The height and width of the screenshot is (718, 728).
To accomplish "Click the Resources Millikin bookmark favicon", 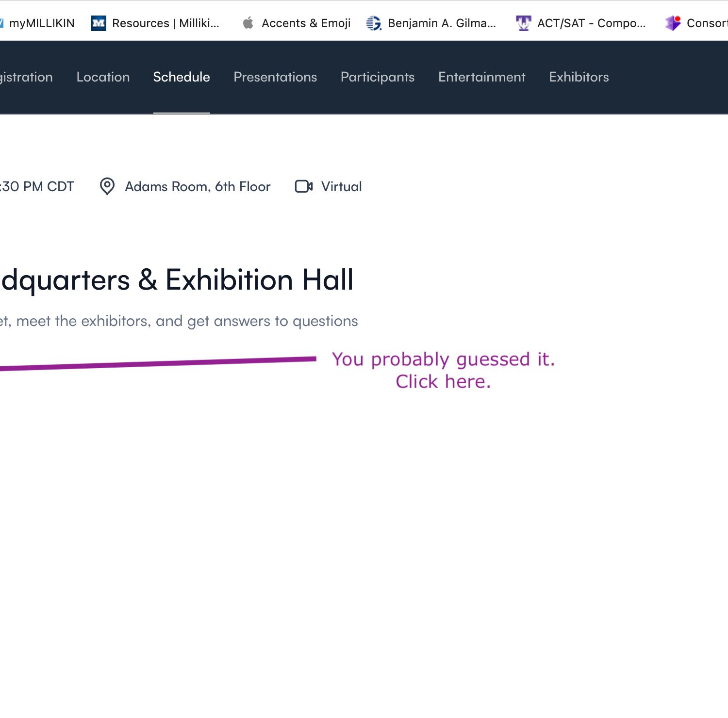I will pyautogui.click(x=99, y=23).
